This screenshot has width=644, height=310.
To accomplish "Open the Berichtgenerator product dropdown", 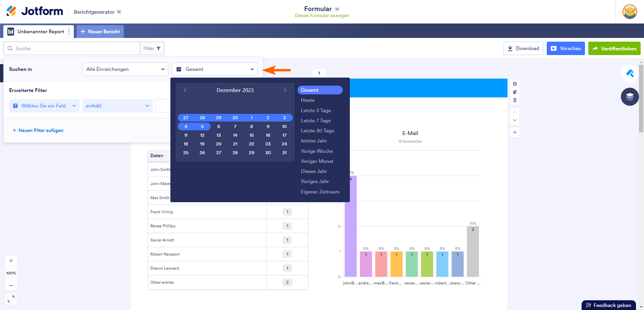I will [98, 12].
